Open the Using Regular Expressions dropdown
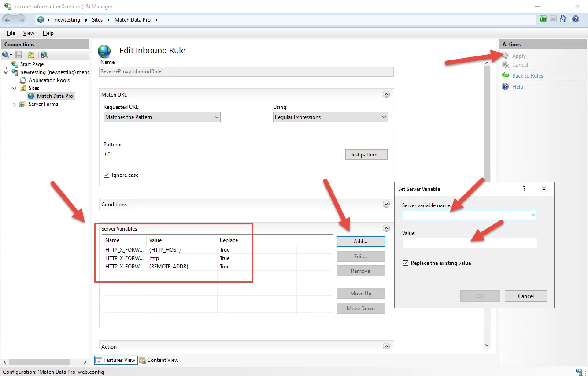The height and width of the screenshot is (376, 588). pos(330,117)
